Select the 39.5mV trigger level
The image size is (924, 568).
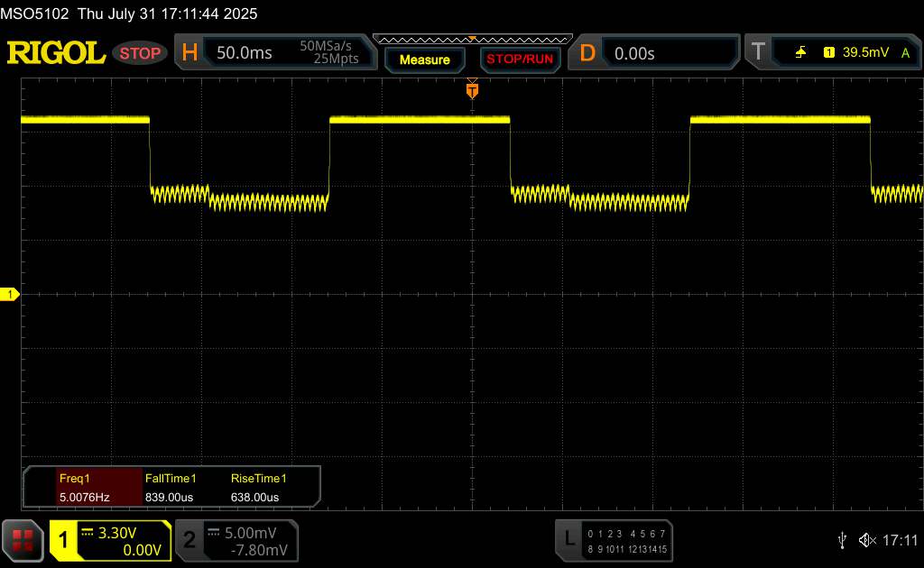click(x=865, y=52)
